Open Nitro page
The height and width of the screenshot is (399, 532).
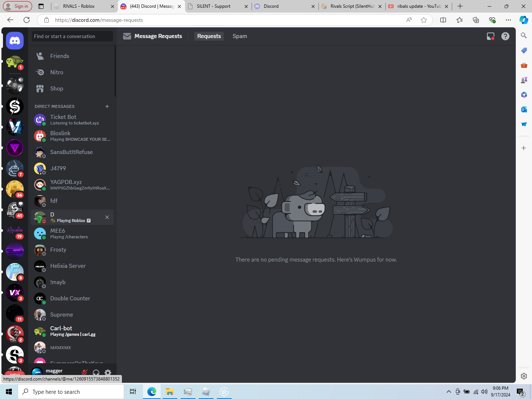72,72
